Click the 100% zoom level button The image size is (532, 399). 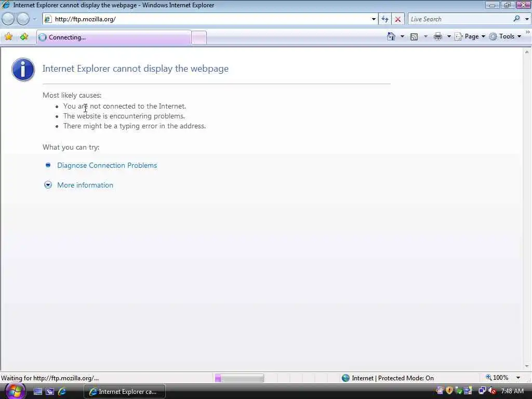[x=497, y=378]
